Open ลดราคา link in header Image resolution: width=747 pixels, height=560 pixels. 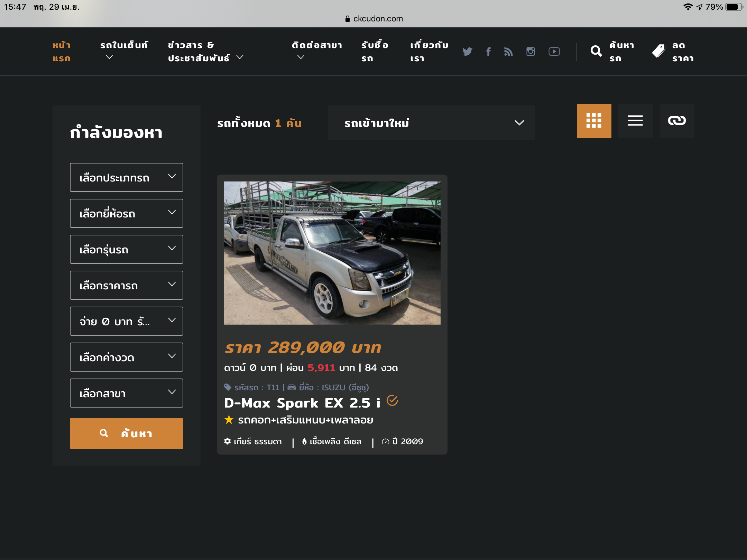click(683, 52)
